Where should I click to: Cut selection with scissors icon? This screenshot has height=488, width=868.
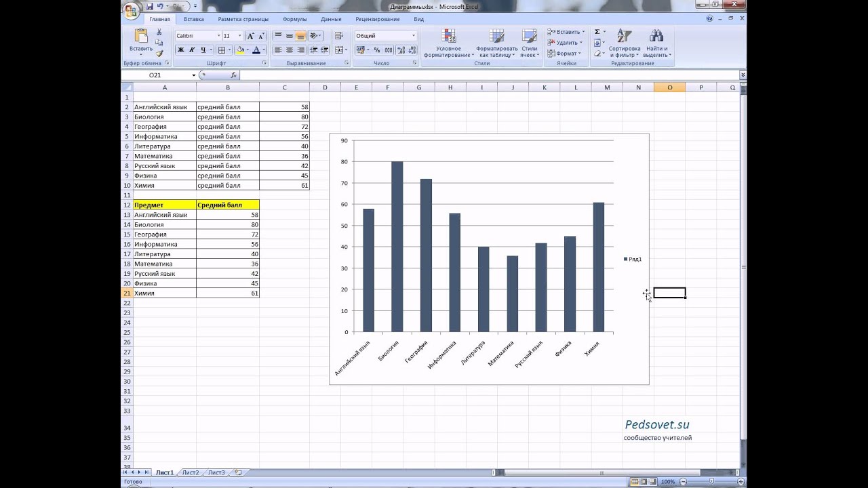tap(159, 32)
